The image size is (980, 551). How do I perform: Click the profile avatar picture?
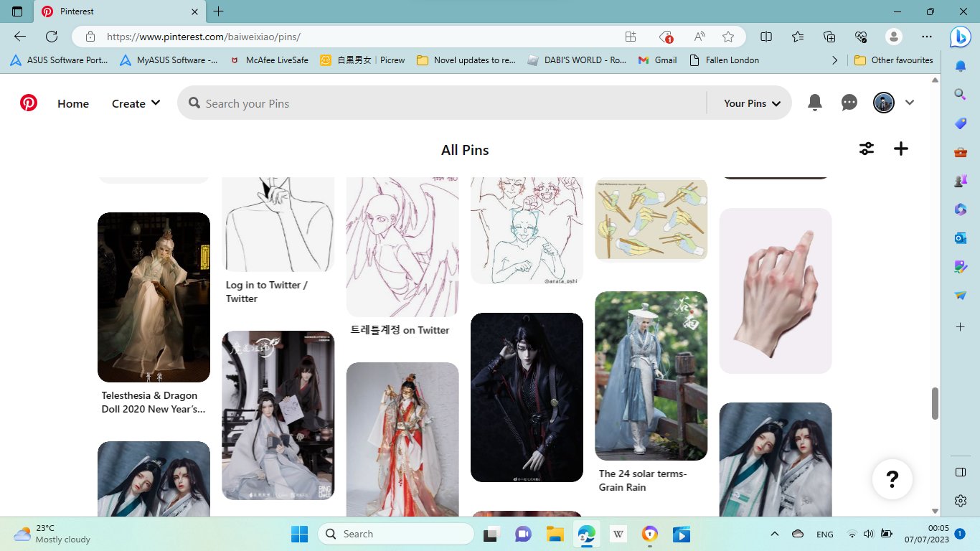[883, 103]
